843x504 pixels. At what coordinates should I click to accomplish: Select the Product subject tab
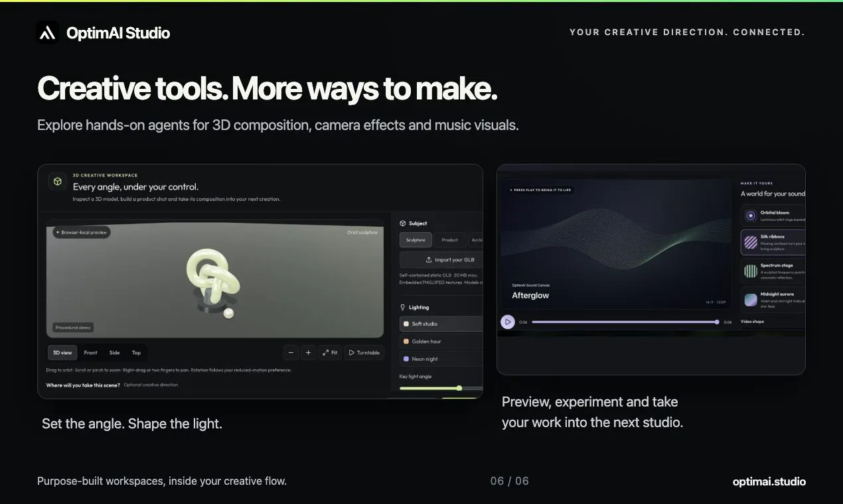coord(450,239)
